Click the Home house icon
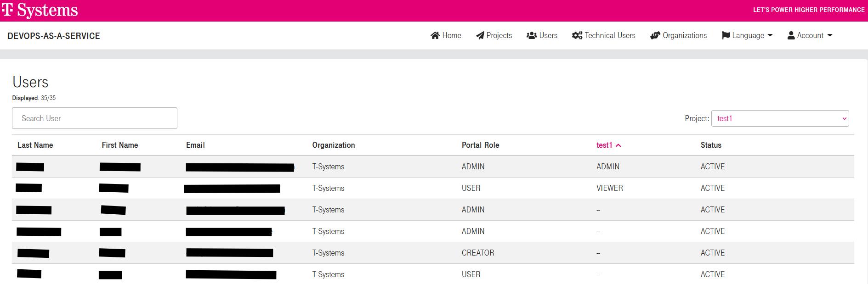868x284 pixels. pos(435,35)
